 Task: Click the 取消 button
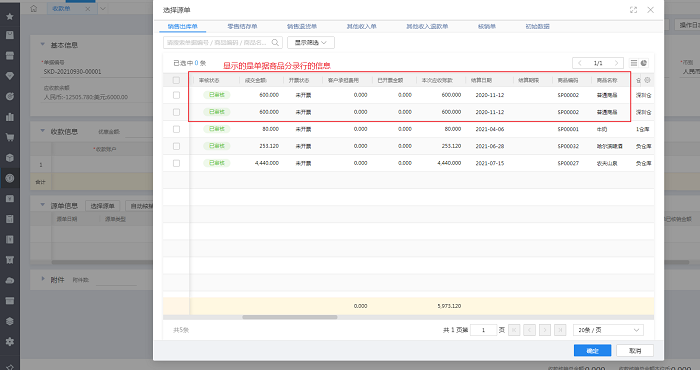coord(635,351)
